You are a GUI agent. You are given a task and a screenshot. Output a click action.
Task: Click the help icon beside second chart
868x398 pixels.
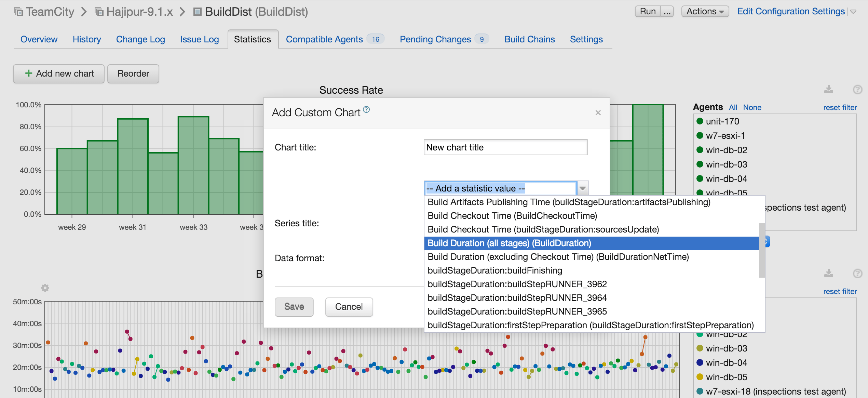[x=857, y=273]
